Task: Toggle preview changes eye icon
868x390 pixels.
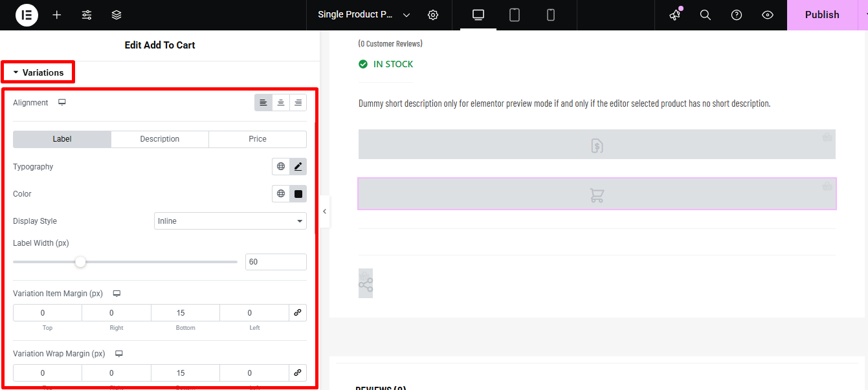Action: pyautogui.click(x=768, y=15)
